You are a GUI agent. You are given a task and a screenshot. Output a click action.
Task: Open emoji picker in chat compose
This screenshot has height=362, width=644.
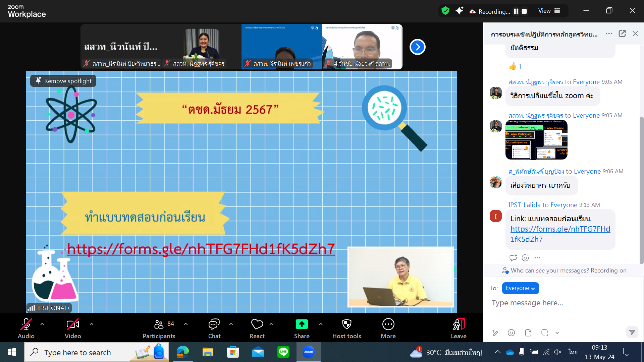[x=511, y=333]
